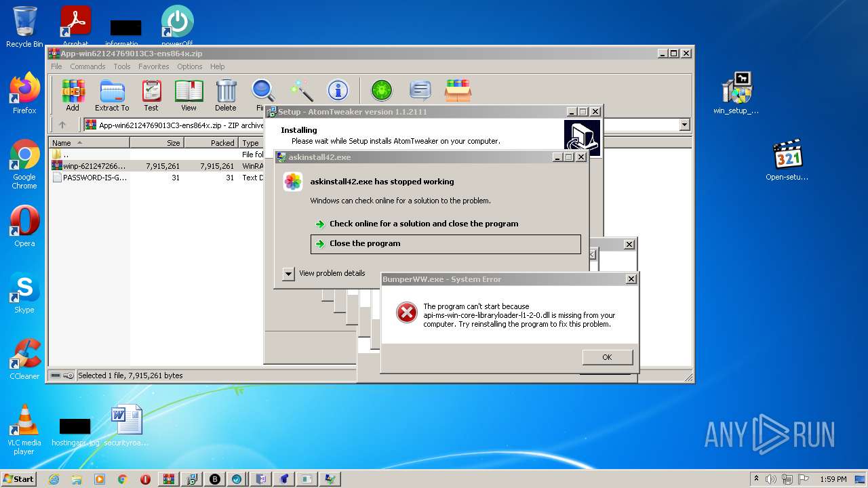
Task: Click the Start button
Action: click(19, 479)
